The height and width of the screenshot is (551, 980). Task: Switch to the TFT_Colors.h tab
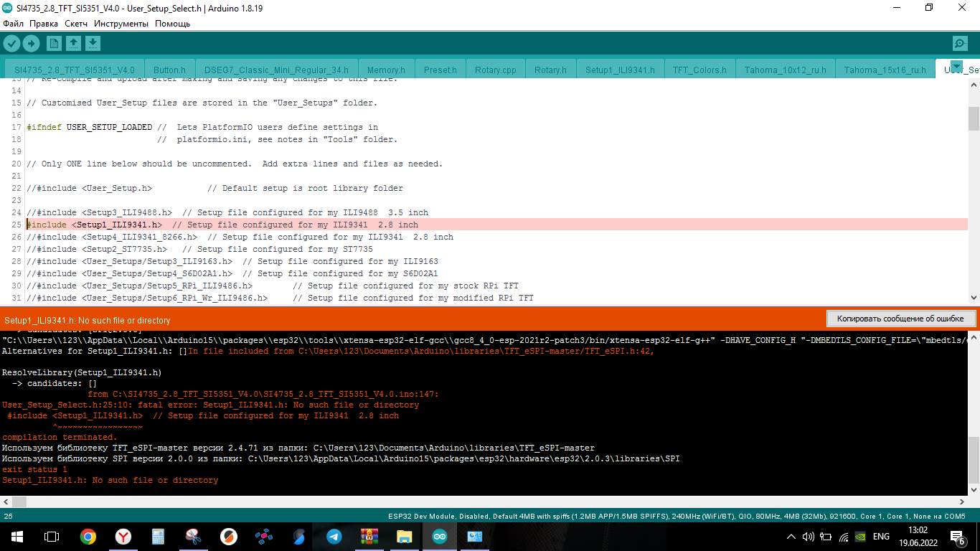pyautogui.click(x=699, y=70)
